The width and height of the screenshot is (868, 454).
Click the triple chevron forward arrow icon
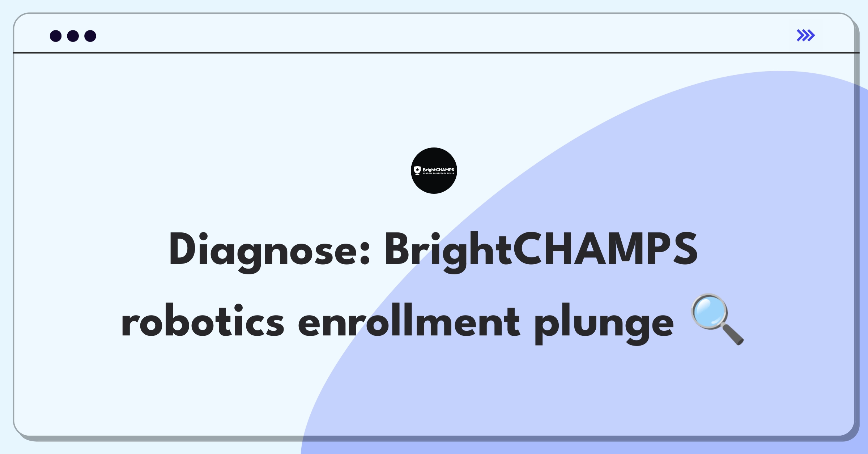805,35
